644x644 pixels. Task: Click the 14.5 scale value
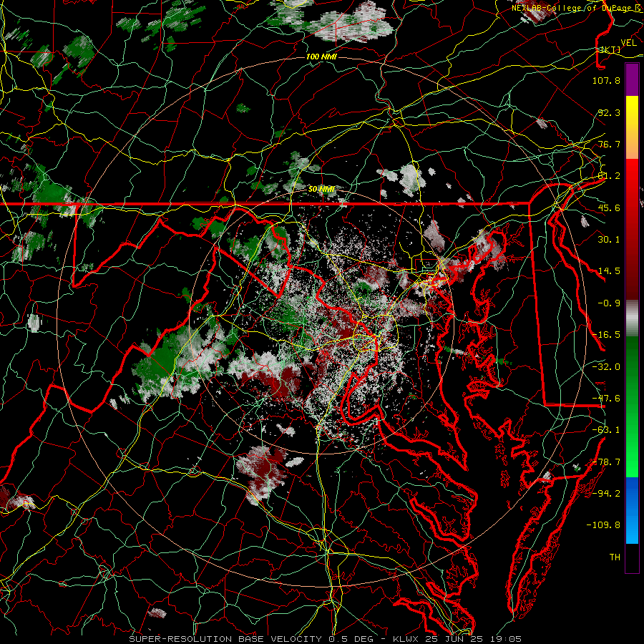[609, 271]
